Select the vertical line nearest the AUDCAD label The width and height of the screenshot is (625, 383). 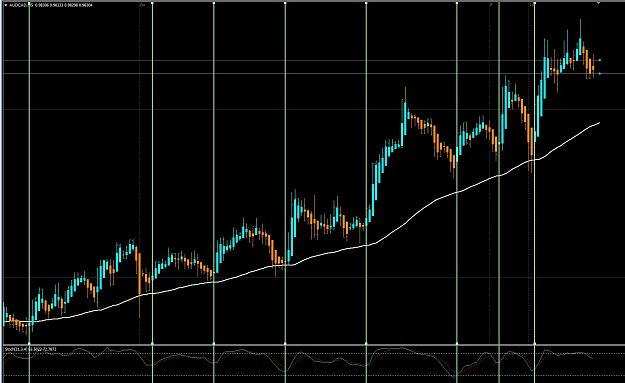tap(29, 191)
